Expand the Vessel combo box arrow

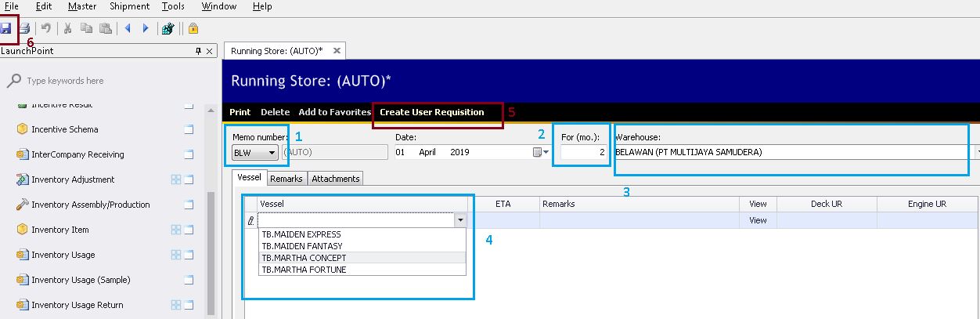[460, 221]
